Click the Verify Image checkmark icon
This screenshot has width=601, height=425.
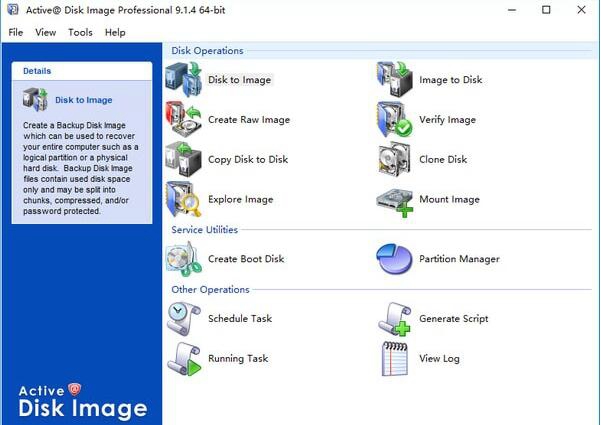pyautogui.click(x=394, y=120)
